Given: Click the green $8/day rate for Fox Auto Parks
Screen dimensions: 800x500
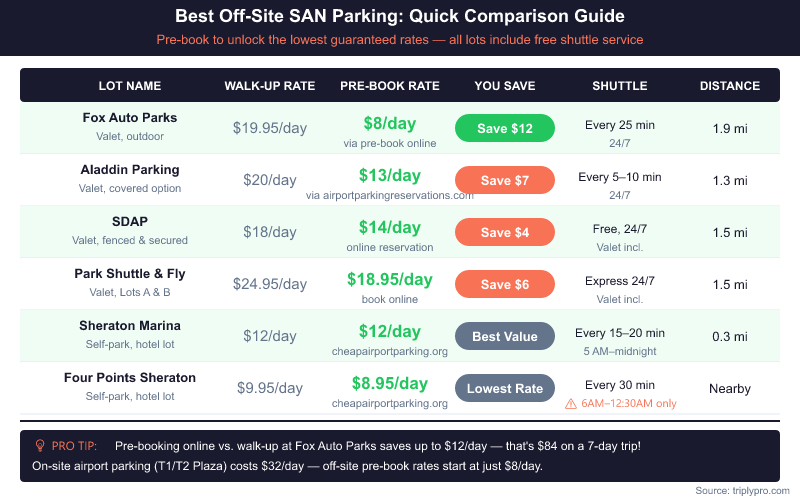Looking at the screenshot, I should click(390, 123).
